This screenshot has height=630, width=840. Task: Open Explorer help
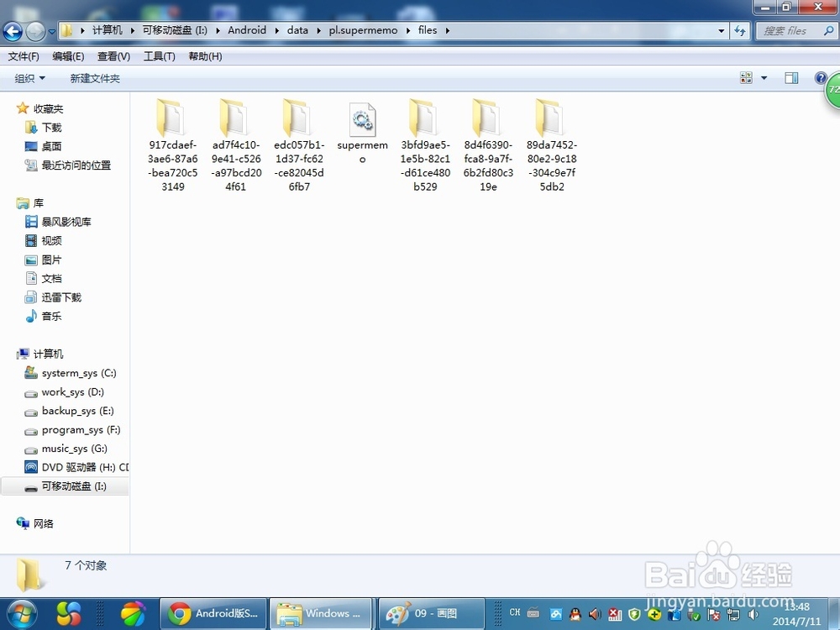tap(820, 77)
